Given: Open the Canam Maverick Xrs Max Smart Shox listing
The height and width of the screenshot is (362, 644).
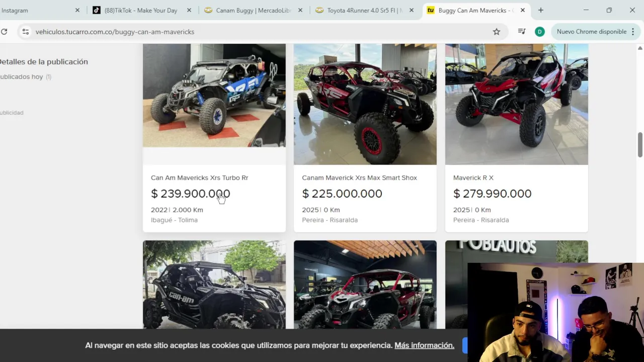Looking at the screenshot, I should (359, 177).
